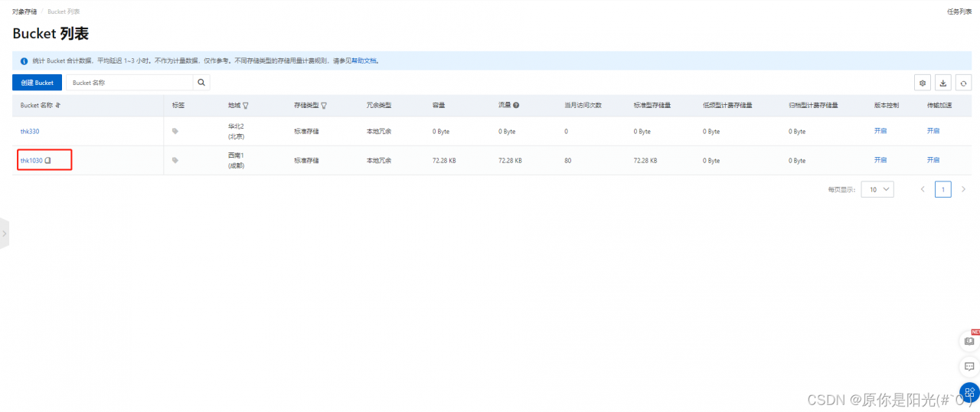Click the tag icon in thk1030 row

pos(175,160)
